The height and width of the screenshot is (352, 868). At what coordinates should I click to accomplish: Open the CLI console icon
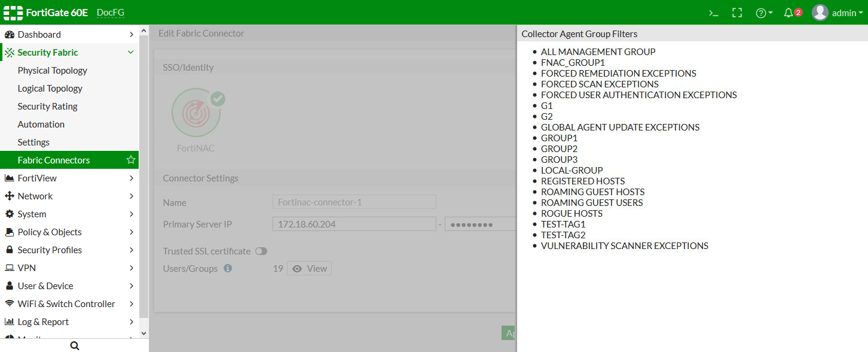pyautogui.click(x=713, y=13)
